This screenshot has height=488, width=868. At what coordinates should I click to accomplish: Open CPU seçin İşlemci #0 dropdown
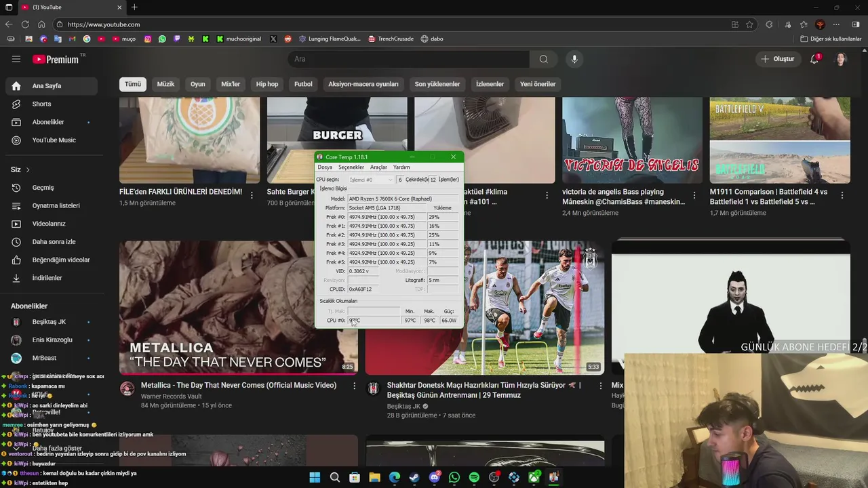click(x=371, y=180)
